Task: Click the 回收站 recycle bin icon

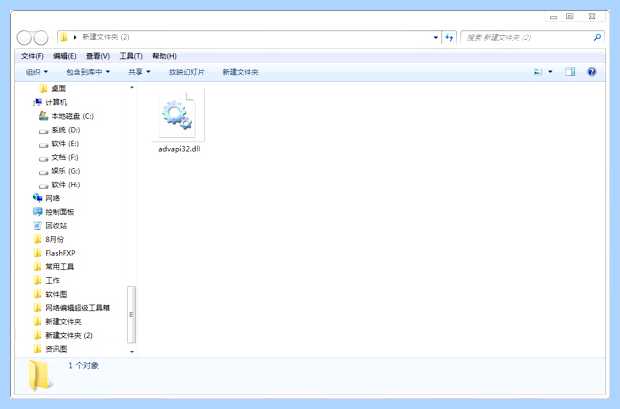Action: [x=38, y=225]
